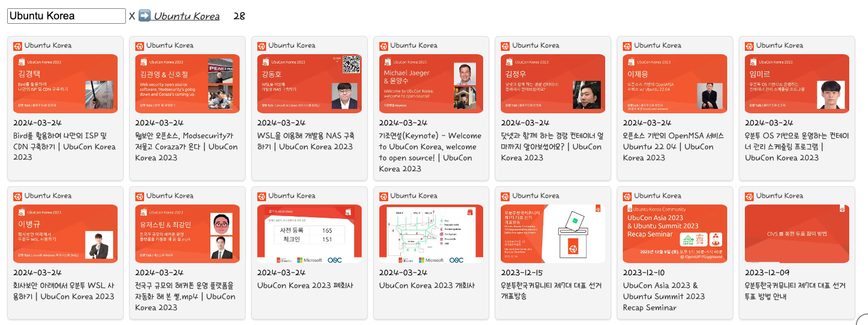Click Ubuntu logo icon on 폐회사 card

click(262, 197)
